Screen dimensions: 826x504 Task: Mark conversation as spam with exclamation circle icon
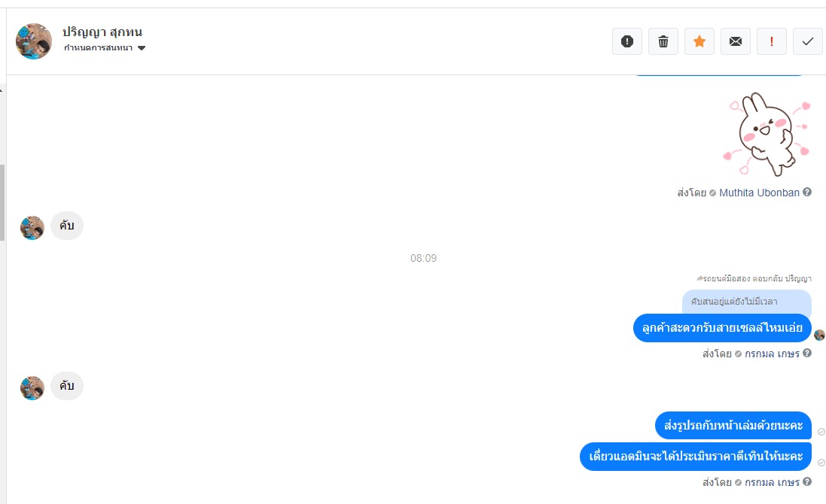coord(627,41)
